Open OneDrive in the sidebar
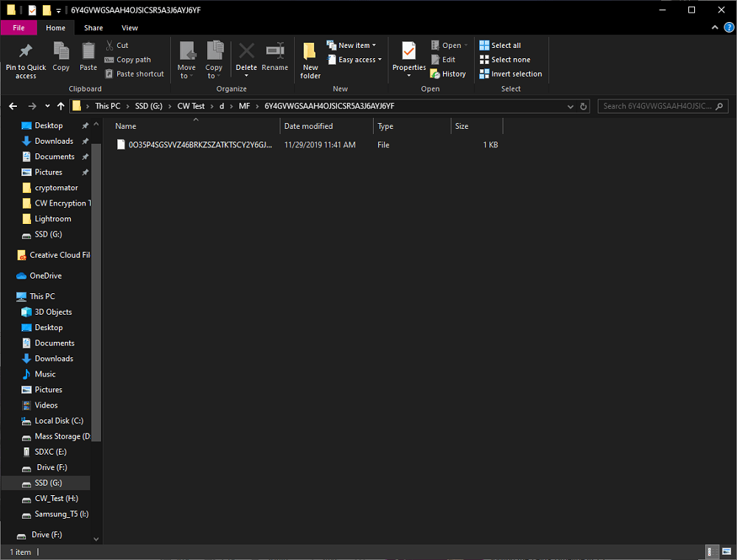The image size is (737, 560). (x=46, y=276)
